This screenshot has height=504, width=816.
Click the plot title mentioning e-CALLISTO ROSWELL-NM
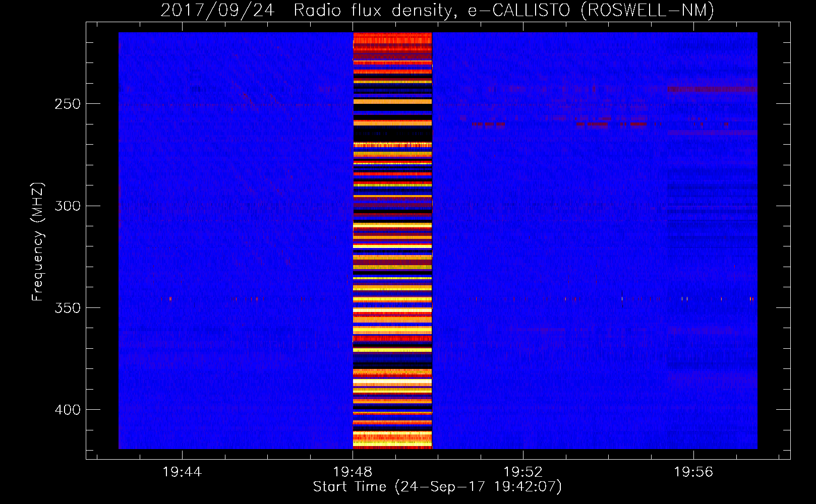pyautogui.click(x=437, y=10)
